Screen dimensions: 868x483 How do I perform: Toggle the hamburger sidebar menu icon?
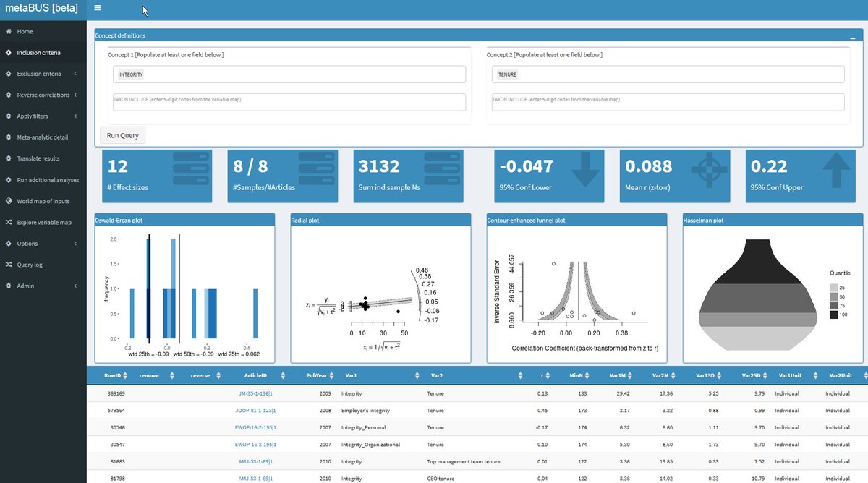coord(98,9)
